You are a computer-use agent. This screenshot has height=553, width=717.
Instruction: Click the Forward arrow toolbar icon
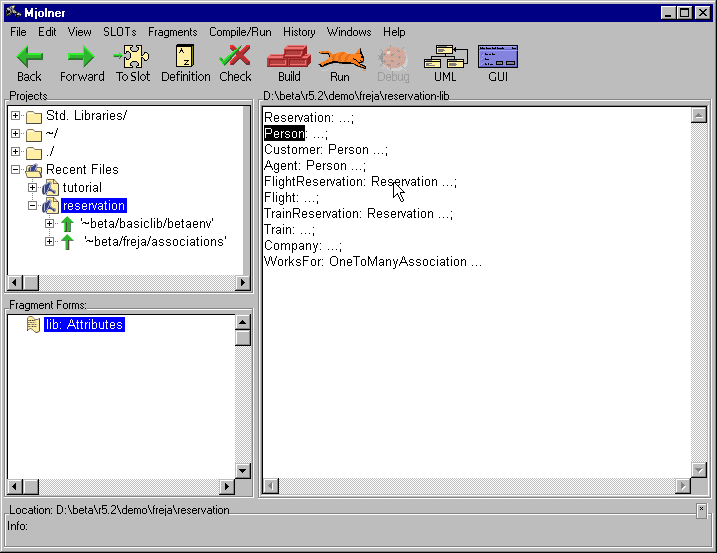[x=81, y=58]
